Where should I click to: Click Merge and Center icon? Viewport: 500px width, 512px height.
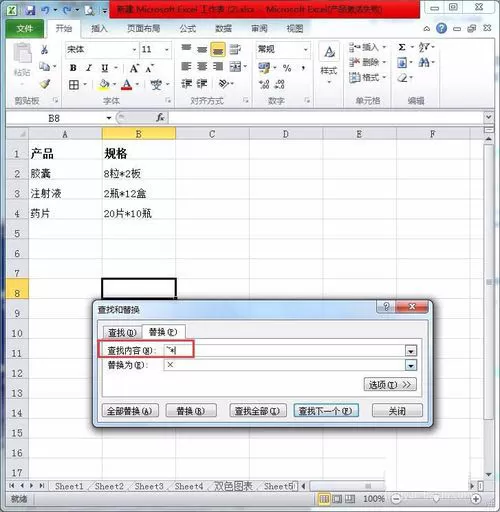(x=235, y=67)
